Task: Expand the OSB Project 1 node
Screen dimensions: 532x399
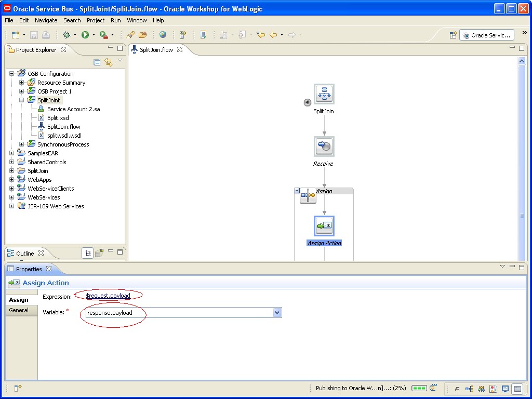Action: (x=22, y=91)
